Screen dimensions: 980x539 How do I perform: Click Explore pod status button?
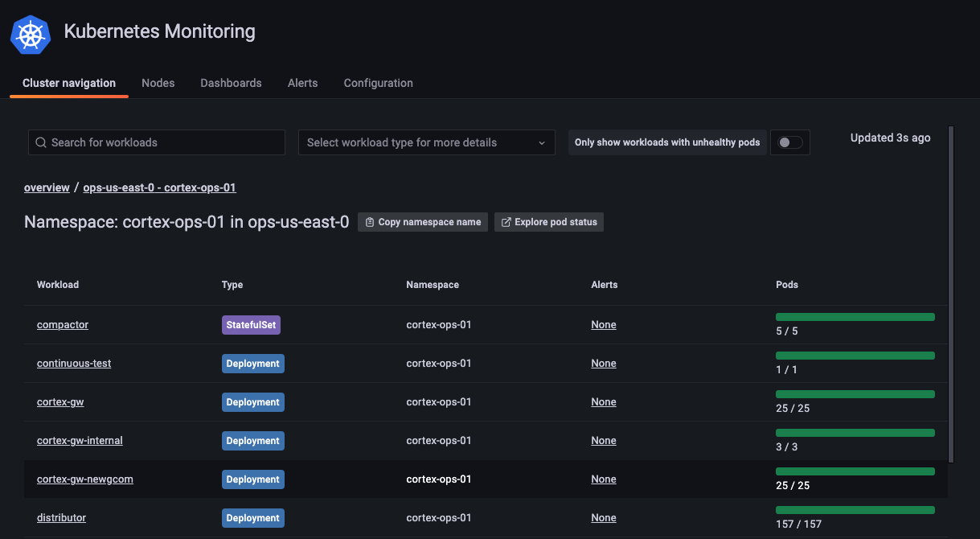click(549, 222)
